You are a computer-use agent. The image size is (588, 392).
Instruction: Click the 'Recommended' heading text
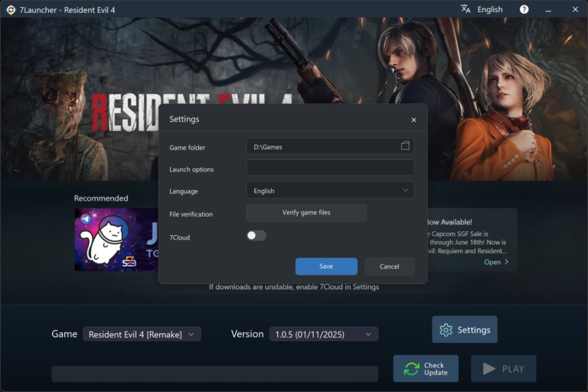pyautogui.click(x=101, y=198)
